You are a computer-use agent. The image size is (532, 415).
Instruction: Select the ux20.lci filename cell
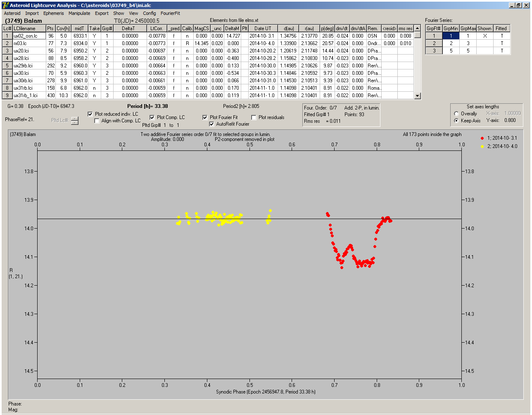[x=29, y=51]
